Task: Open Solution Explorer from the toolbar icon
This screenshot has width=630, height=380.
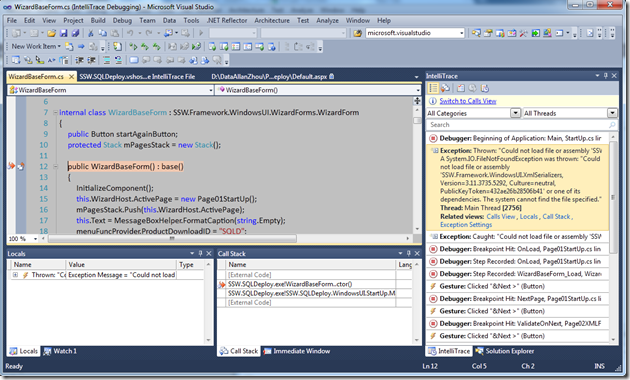Action: (476, 33)
